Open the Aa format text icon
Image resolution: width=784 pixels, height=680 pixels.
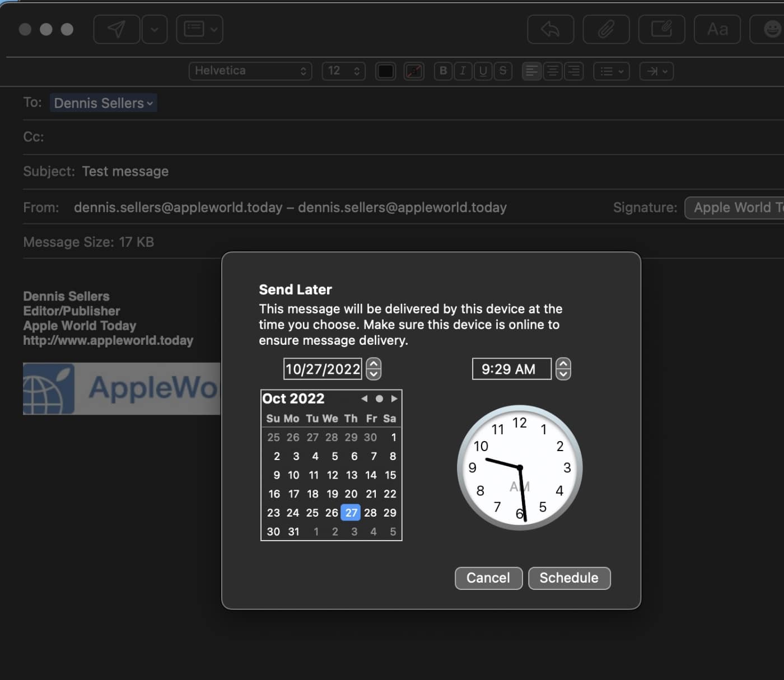tap(717, 29)
